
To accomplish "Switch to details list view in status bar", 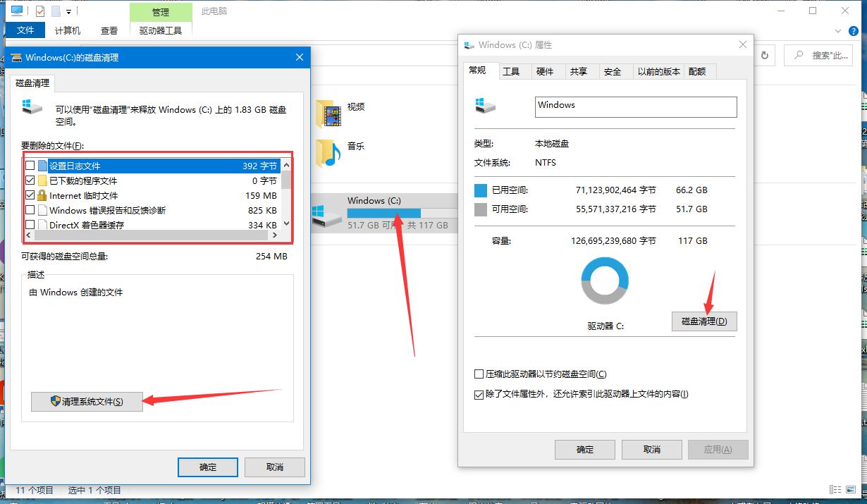I will [x=835, y=489].
